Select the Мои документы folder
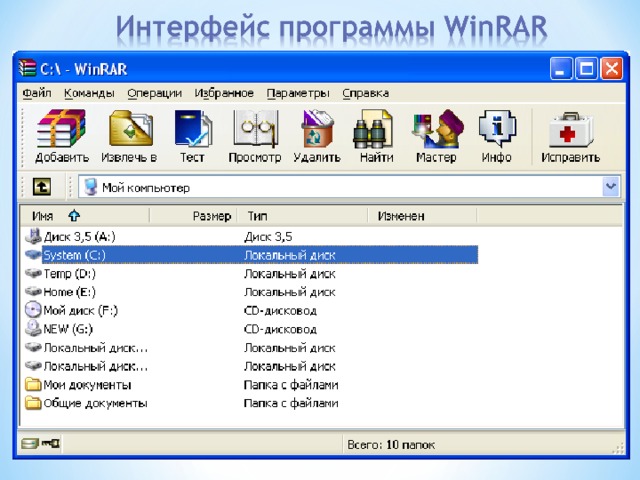The image size is (640, 480). tap(86, 385)
